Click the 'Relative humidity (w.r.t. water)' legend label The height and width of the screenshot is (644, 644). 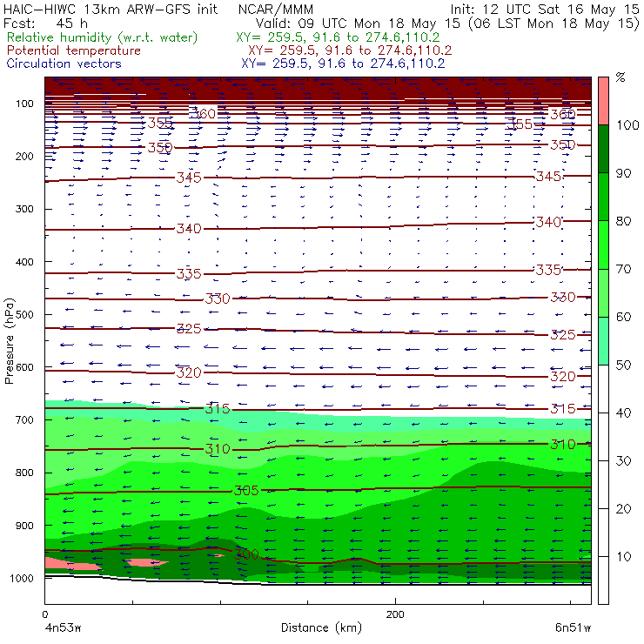tap(103, 37)
